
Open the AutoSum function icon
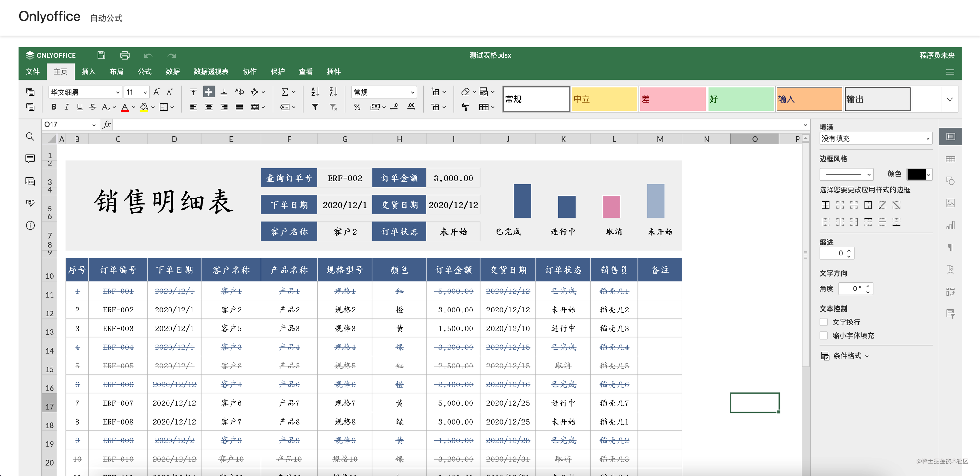pos(285,92)
